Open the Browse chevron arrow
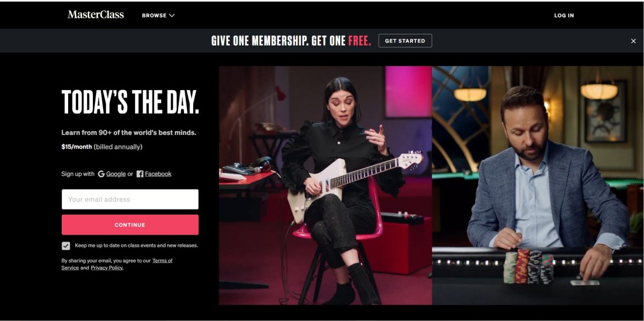Image resolution: width=644 pixels, height=321 pixels. [x=172, y=16]
